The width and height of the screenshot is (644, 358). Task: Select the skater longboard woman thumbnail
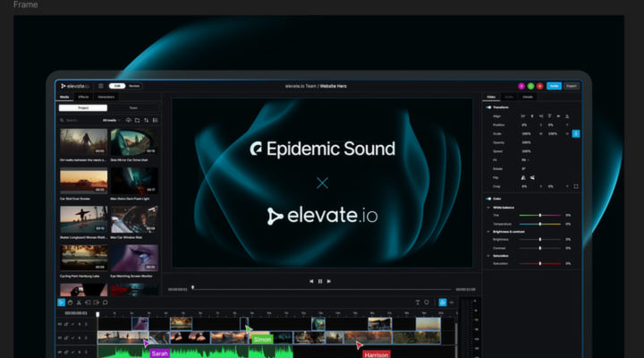pyautogui.click(x=83, y=219)
